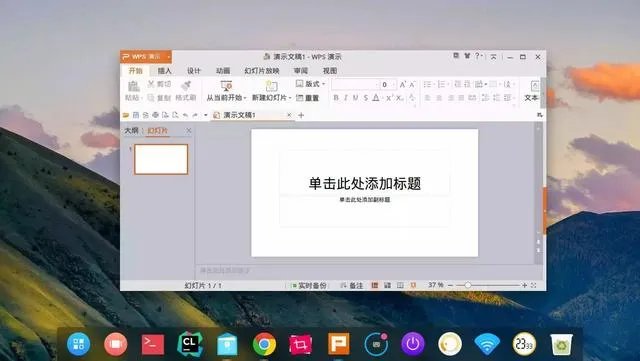Expand the quick access toolbar dropdown arrow

pos(206,116)
